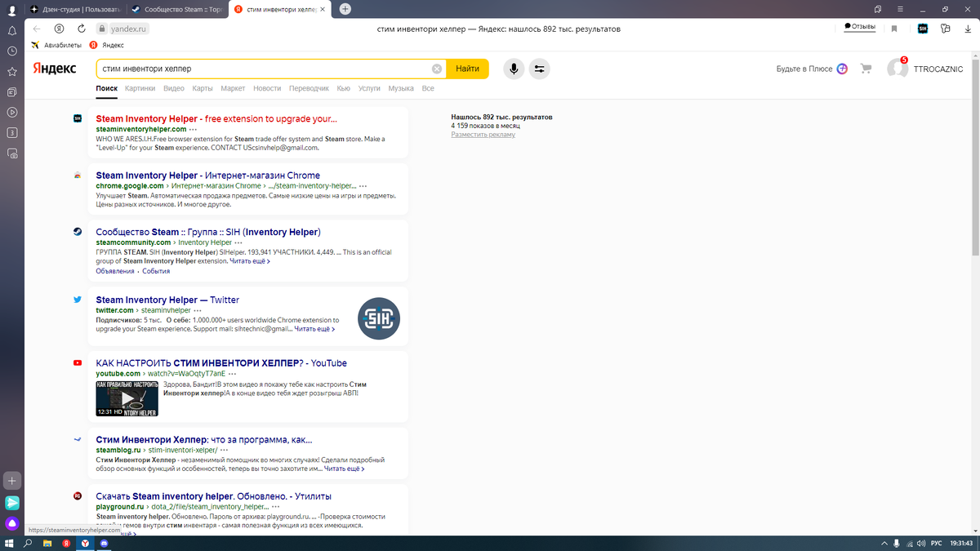Open profile icon in browser sidebar

[12, 10]
